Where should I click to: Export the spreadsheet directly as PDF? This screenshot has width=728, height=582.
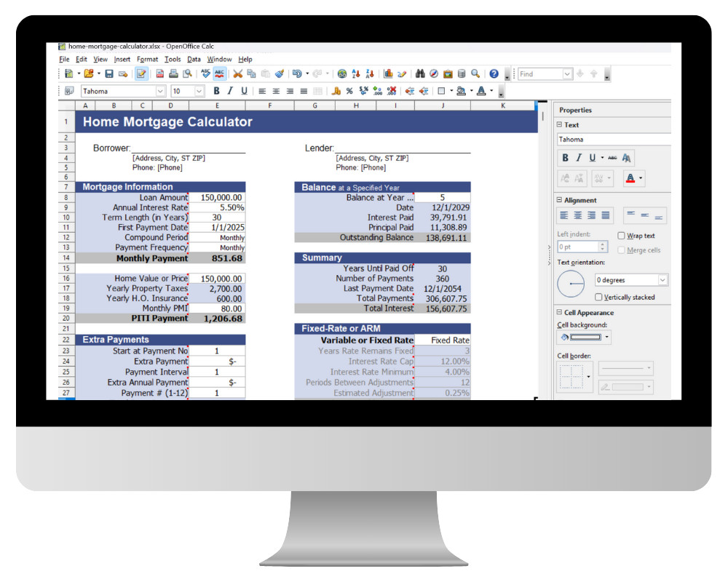point(160,73)
